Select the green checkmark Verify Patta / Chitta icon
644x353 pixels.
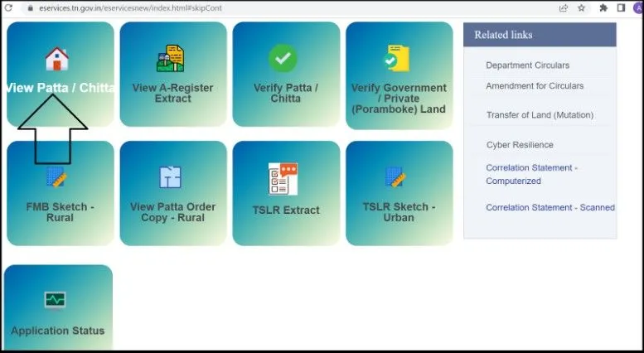coord(283,59)
